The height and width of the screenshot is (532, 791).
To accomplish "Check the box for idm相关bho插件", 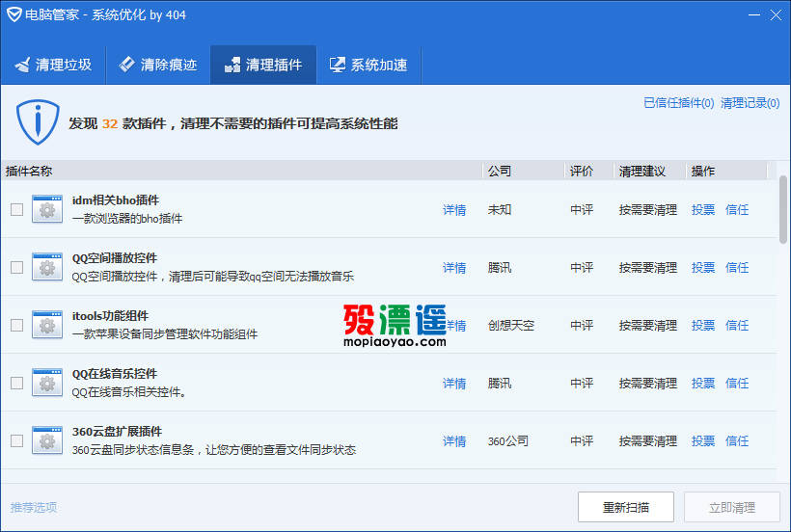I will tap(17, 209).
